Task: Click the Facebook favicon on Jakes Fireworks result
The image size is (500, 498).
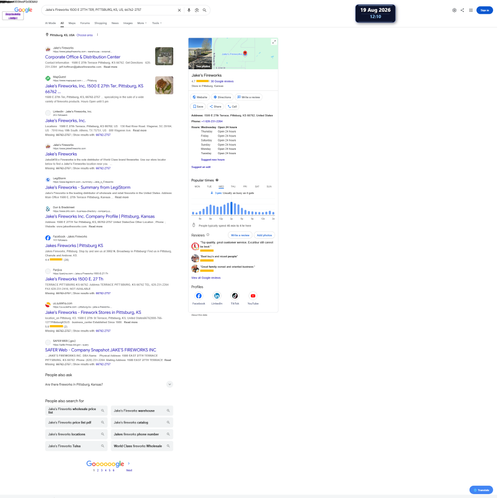Action: click(x=48, y=238)
